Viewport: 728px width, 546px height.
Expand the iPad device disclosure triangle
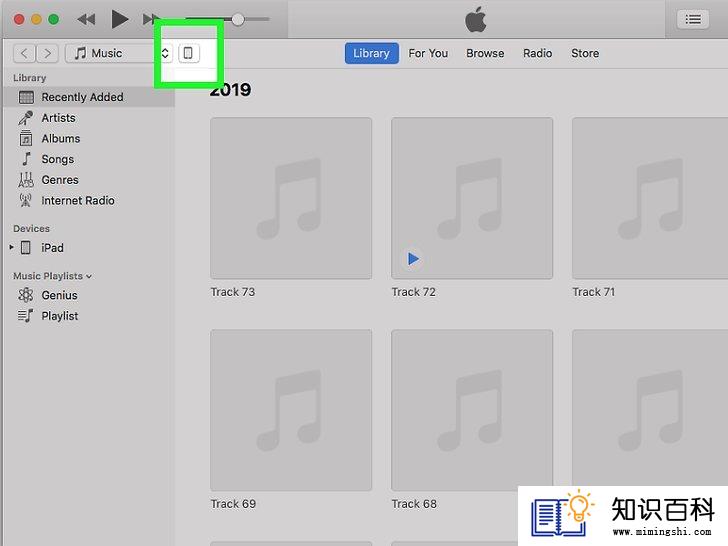click(12, 247)
